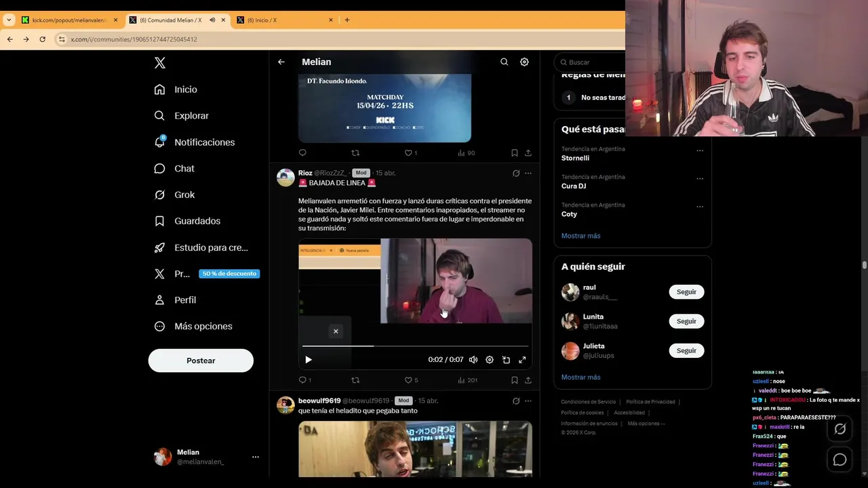Mute the video volume icon

click(473, 360)
